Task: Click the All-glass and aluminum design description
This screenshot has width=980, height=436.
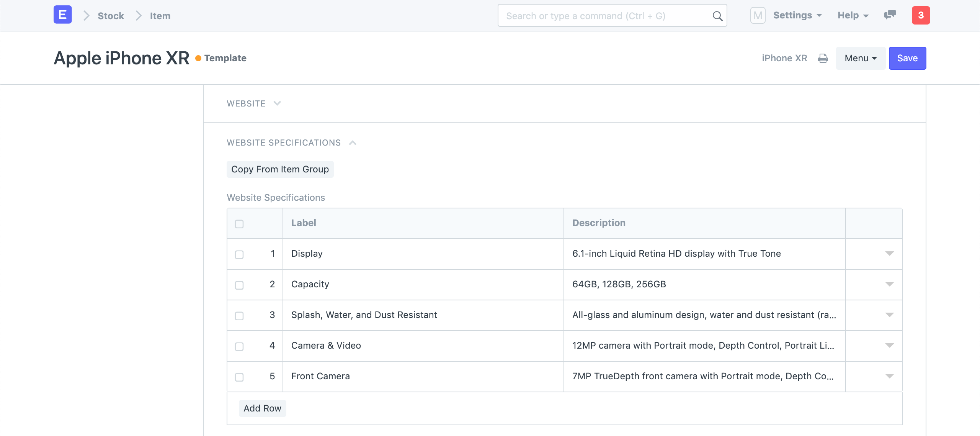Action: [705, 315]
